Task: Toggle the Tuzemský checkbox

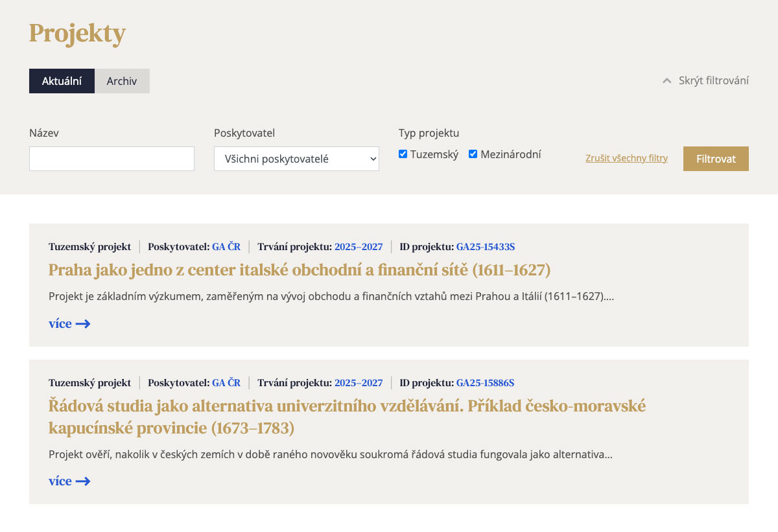Action: coord(403,154)
